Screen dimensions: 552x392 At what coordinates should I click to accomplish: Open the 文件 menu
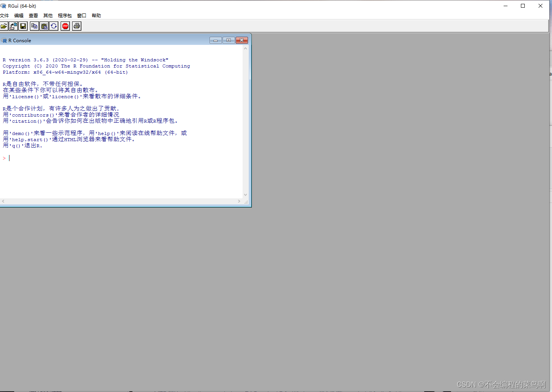click(5, 16)
